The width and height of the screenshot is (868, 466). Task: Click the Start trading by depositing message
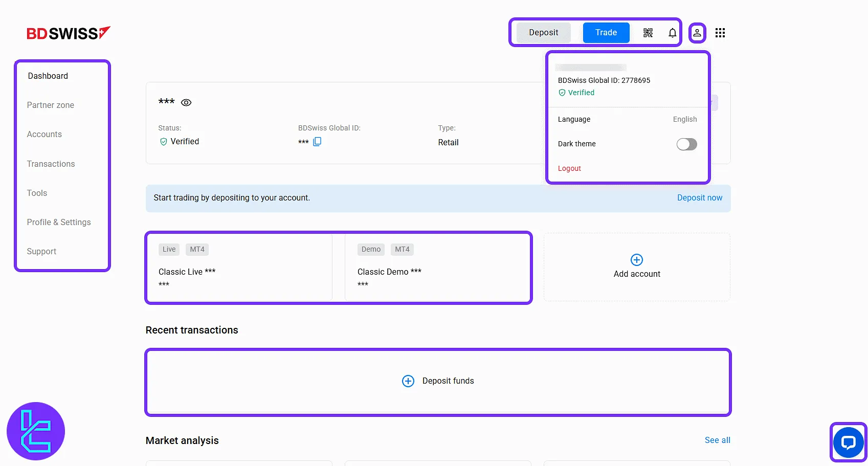coord(232,198)
